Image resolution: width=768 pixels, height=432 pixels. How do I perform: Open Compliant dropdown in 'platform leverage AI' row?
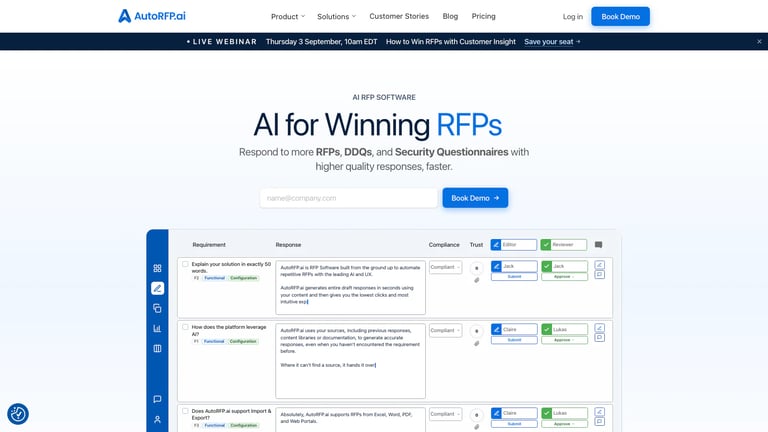pyautogui.click(x=445, y=331)
